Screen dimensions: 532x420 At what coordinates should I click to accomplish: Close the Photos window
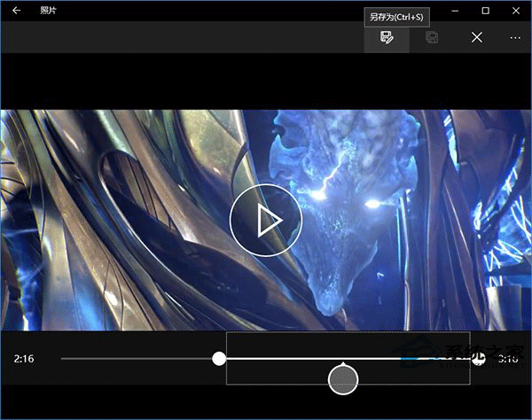pos(515,11)
